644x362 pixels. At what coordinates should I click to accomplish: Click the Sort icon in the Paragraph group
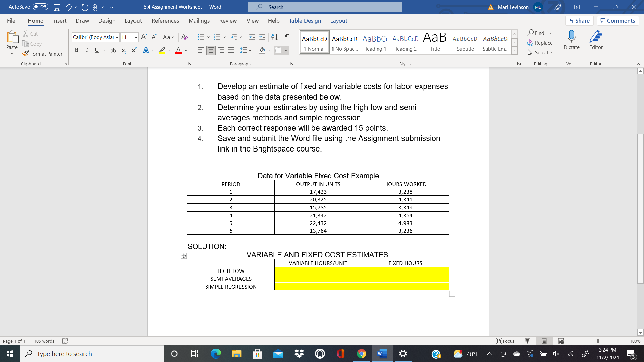coord(274,37)
